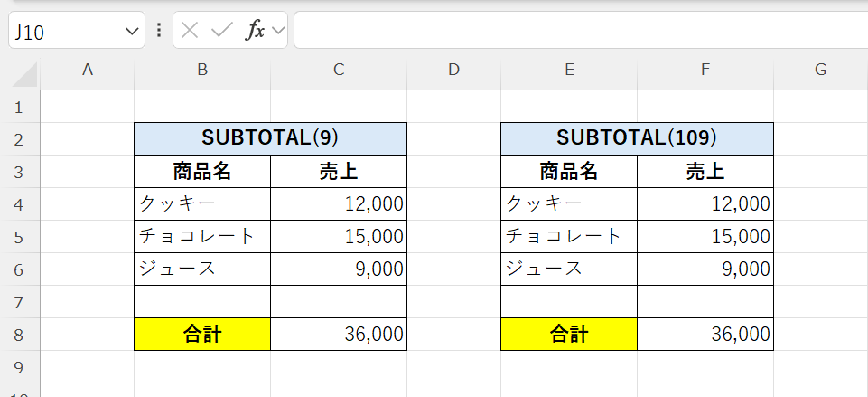Click the formula bar input area
This screenshot has width=868, height=397.
578,31
